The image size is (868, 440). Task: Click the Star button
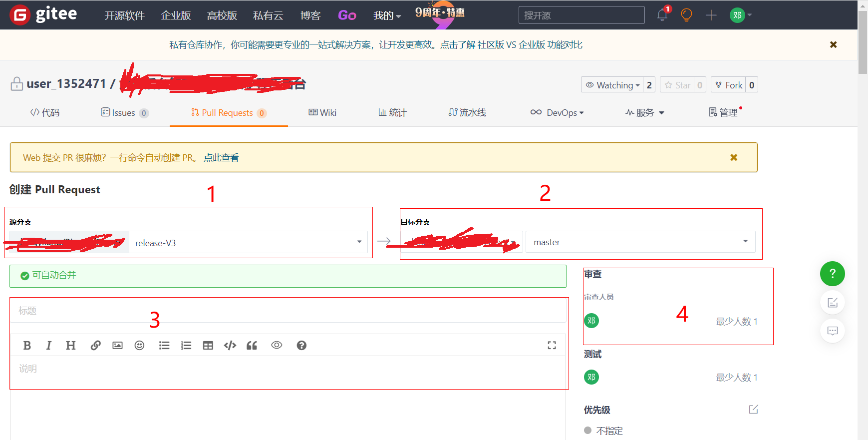click(677, 85)
